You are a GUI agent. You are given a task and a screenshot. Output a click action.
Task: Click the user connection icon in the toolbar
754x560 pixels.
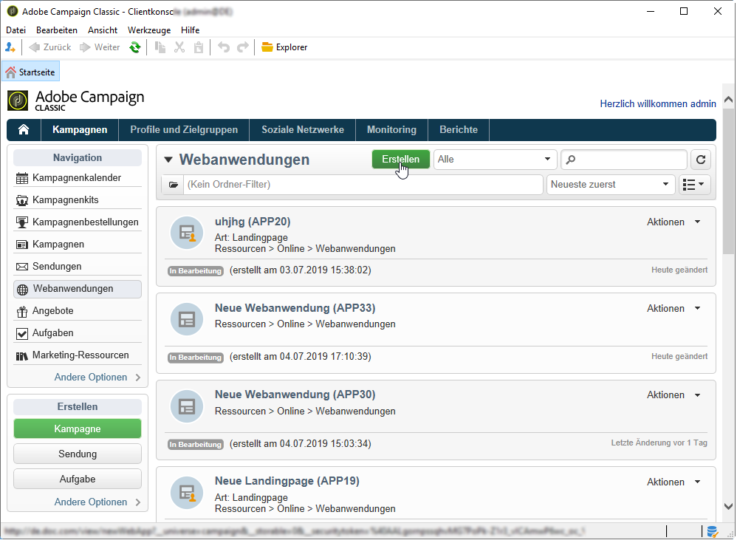[x=10, y=47]
